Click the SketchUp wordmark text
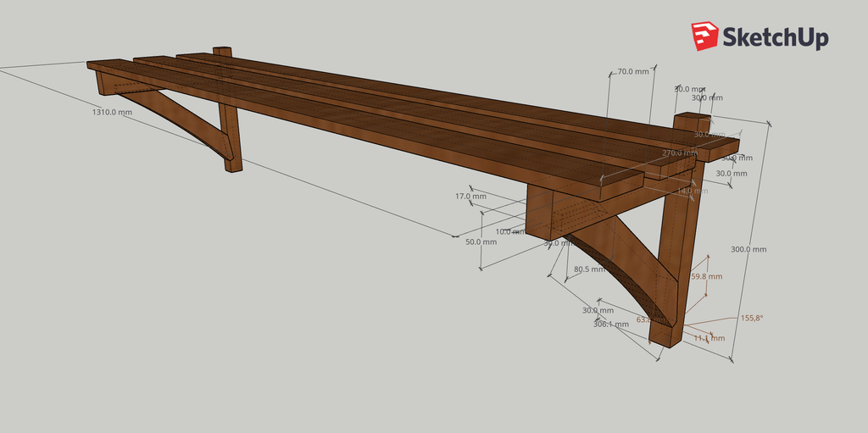 [x=774, y=37]
